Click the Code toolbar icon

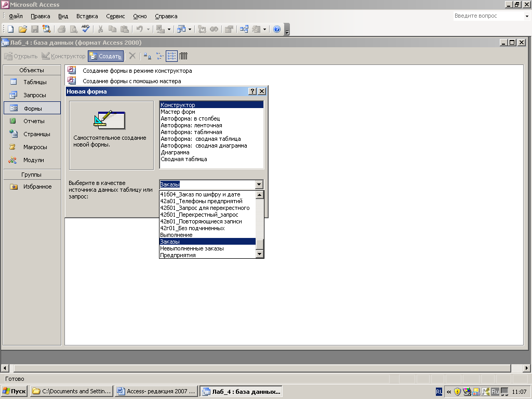[x=202, y=29]
